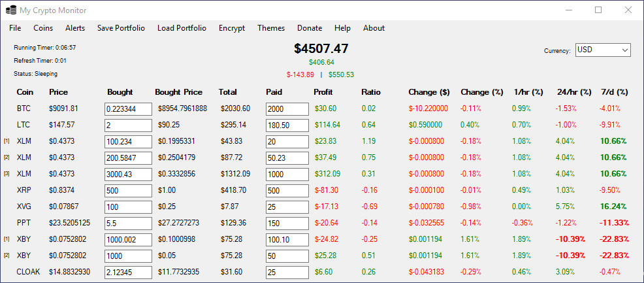The width and height of the screenshot is (644, 283).
Task: Click the CLOAK Bought field showing 2.12345
Action: pos(128,273)
